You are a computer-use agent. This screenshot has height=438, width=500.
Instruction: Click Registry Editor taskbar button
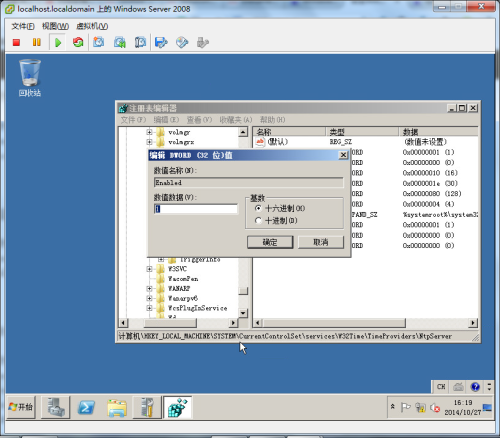point(178,407)
